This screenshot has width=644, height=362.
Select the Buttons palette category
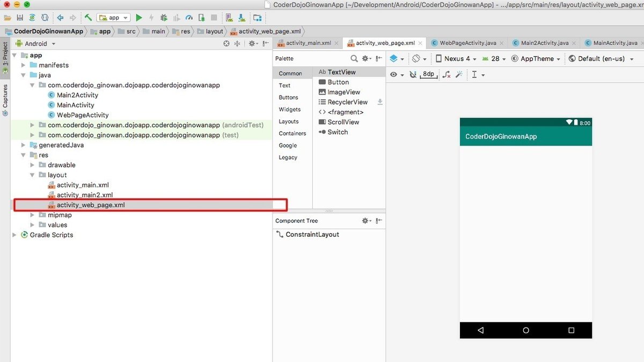tap(288, 97)
